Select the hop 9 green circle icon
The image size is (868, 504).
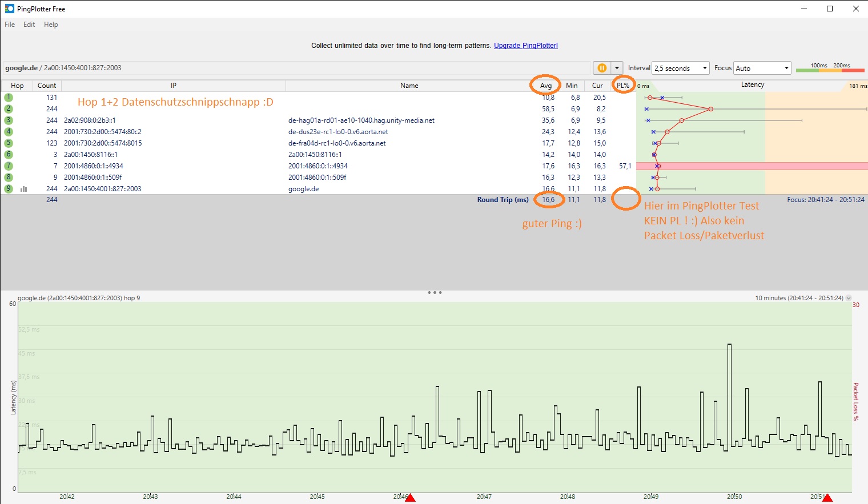click(9, 188)
